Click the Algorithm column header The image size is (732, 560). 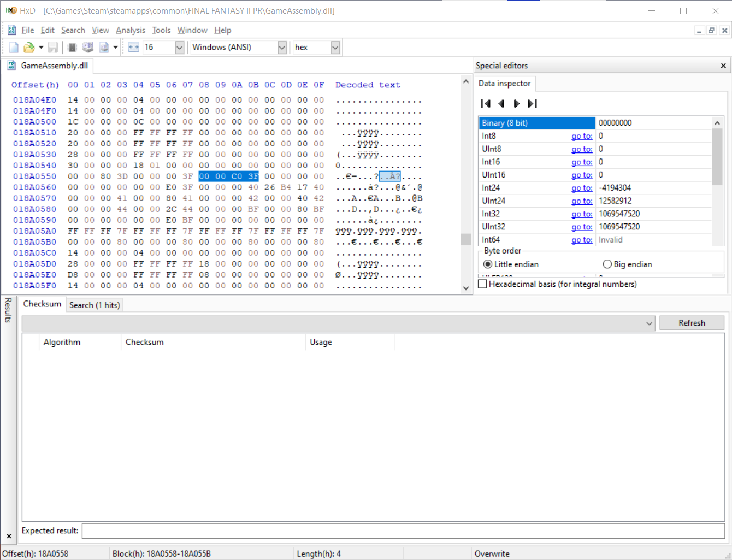tap(80, 342)
